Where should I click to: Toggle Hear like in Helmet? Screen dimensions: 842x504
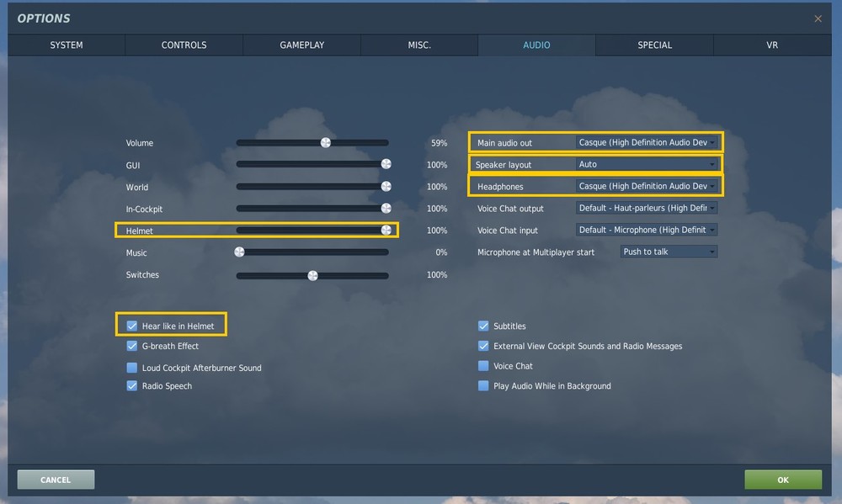coord(131,324)
